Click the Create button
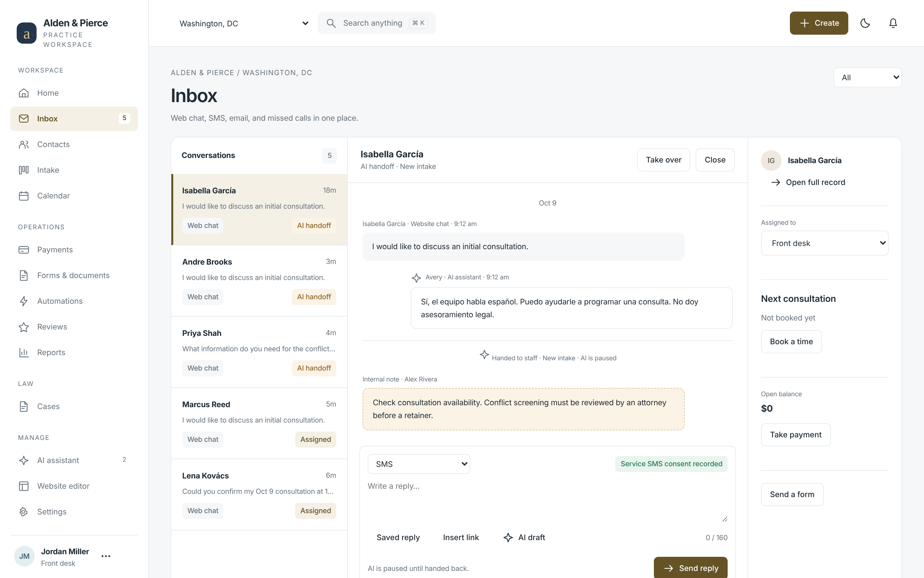Image resolution: width=924 pixels, height=578 pixels. (819, 23)
